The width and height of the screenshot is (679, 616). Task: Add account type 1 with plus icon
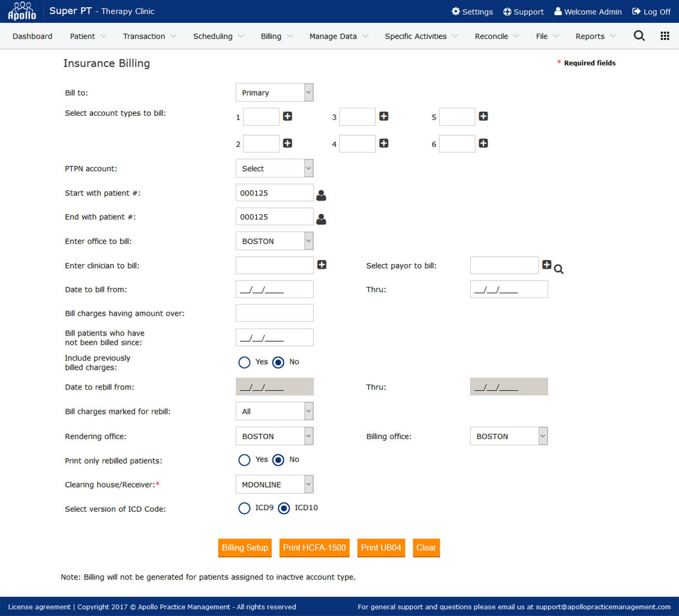[x=288, y=116]
